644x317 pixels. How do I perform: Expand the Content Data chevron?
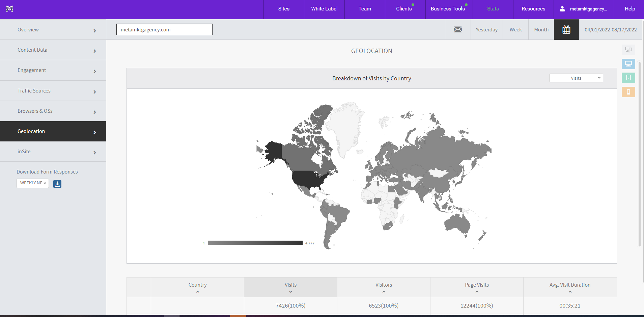(x=95, y=51)
